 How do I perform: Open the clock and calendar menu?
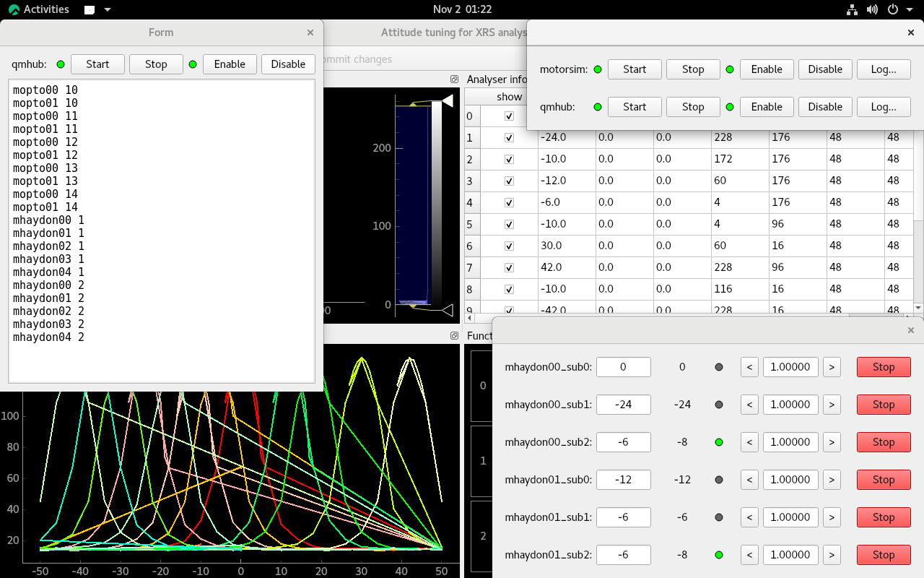pyautogui.click(x=462, y=9)
